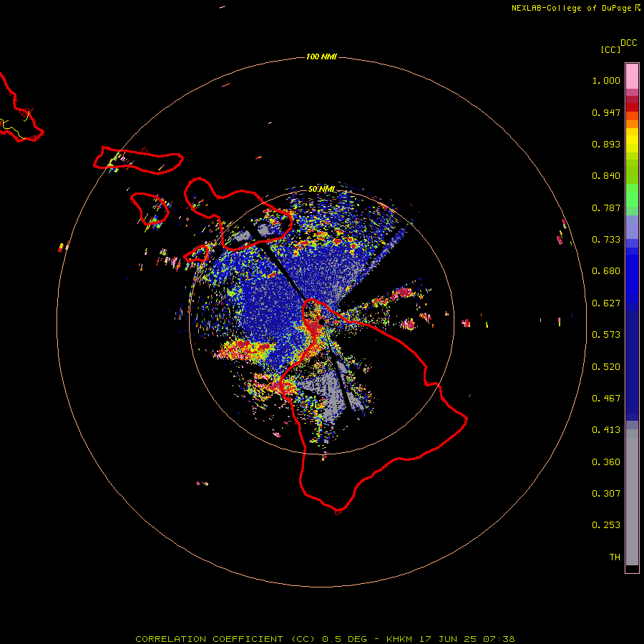This screenshot has height=644, width=644.
Task: Select the 0.733 scale value
Action: click(606, 240)
